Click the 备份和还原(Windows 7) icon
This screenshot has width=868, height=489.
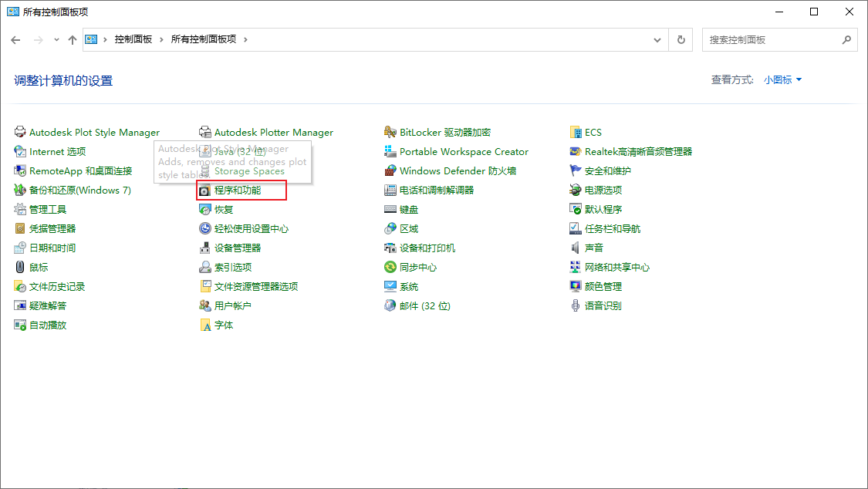click(x=20, y=191)
